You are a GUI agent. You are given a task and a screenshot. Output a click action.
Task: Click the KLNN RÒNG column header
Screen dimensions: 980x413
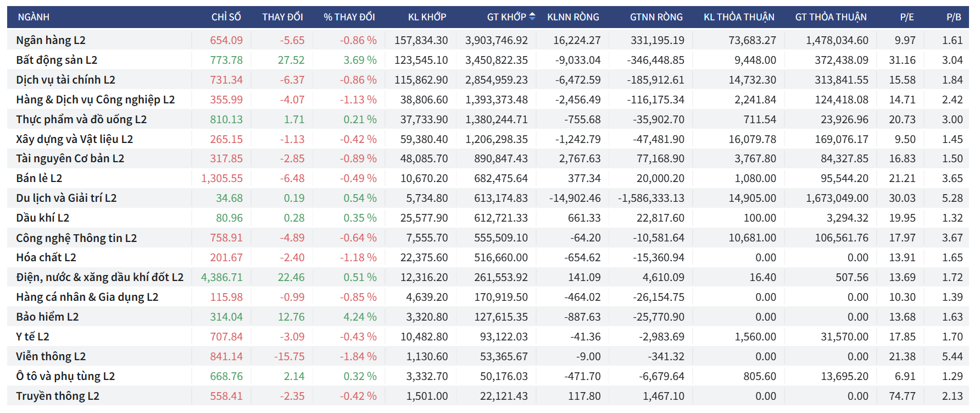(x=573, y=17)
